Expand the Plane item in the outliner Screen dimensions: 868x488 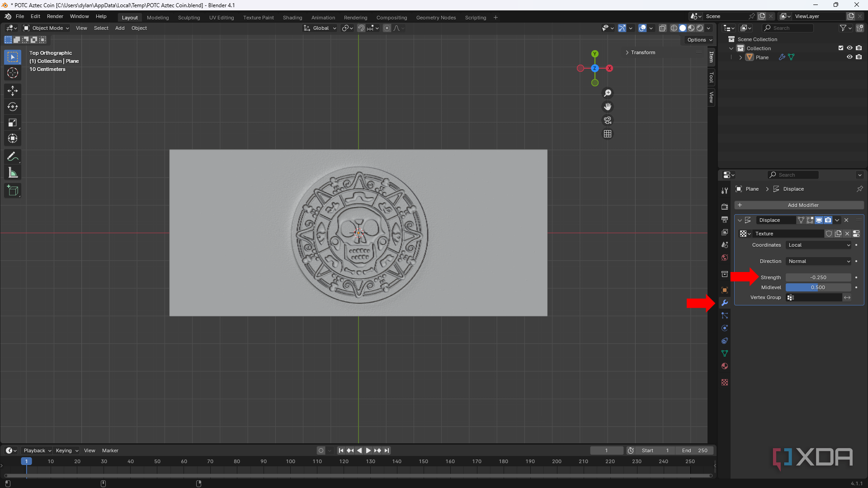[x=740, y=57]
